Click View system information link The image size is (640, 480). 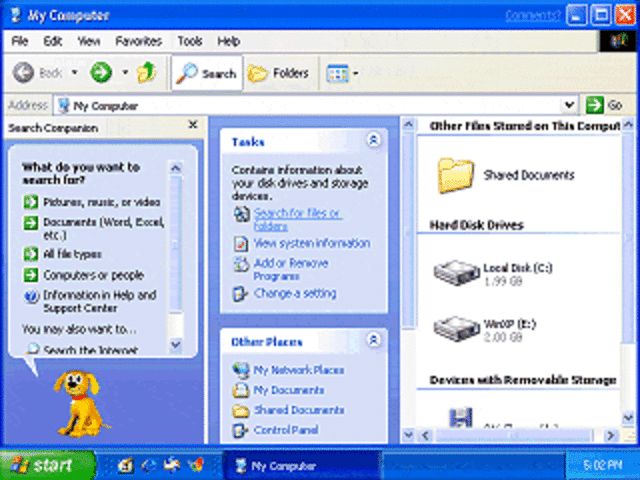pyautogui.click(x=312, y=243)
